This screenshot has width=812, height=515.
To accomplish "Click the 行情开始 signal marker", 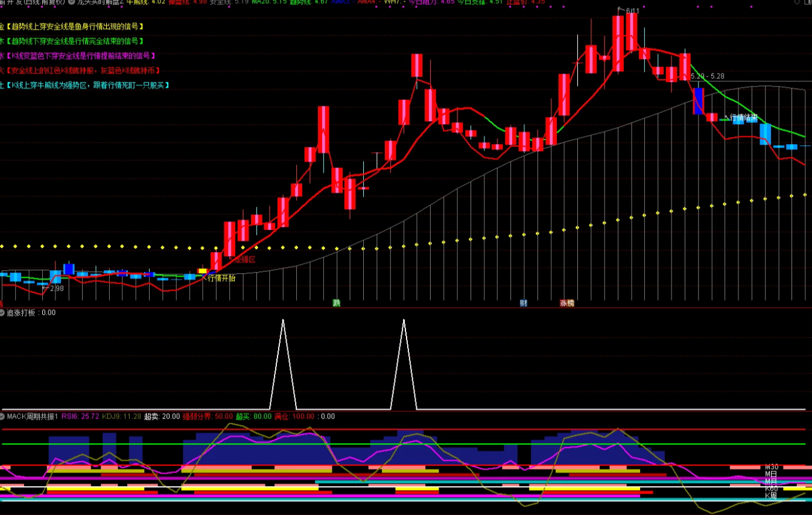I will pyautogui.click(x=221, y=278).
